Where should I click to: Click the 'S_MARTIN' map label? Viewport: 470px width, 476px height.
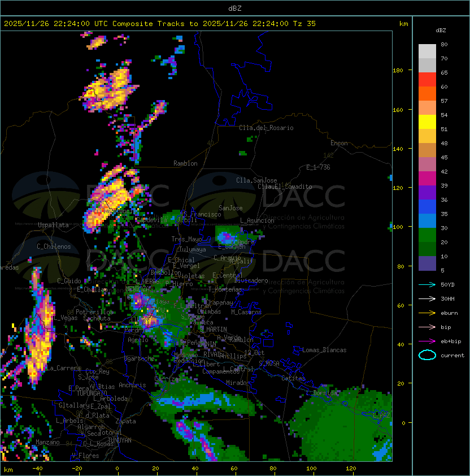[x=214, y=330]
